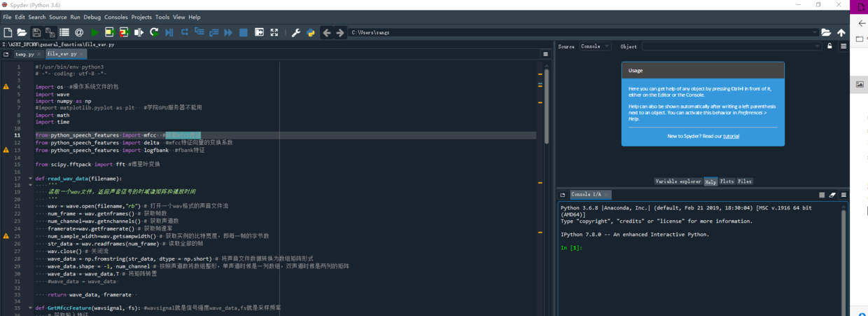This screenshot has height=316, width=868.
Task: Collapse GetMfccFeature function fold at line 35
Action: tap(30, 308)
